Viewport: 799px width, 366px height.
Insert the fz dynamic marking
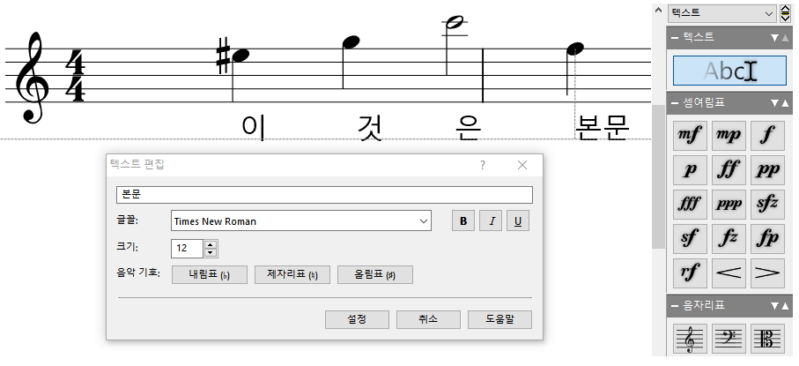pyautogui.click(x=729, y=239)
